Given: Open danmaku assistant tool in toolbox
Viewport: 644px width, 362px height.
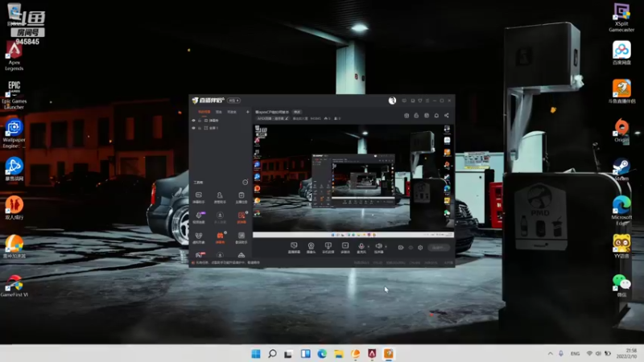Looking at the screenshot, I should click(199, 197).
